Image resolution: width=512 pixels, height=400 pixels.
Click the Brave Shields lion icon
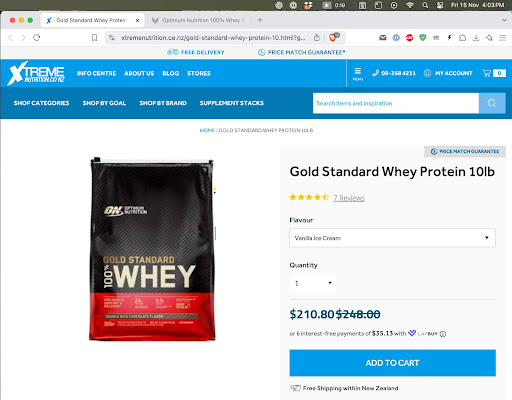(333, 38)
